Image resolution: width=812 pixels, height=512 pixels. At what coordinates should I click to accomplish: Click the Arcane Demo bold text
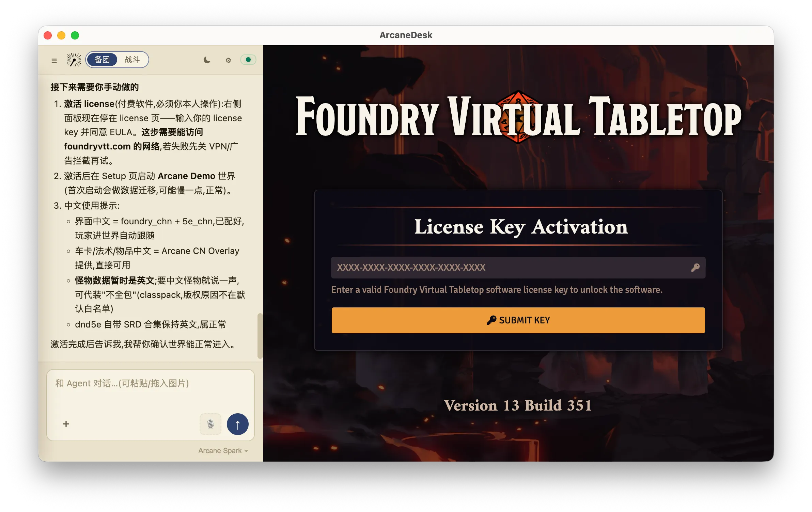click(x=186, y=176)
